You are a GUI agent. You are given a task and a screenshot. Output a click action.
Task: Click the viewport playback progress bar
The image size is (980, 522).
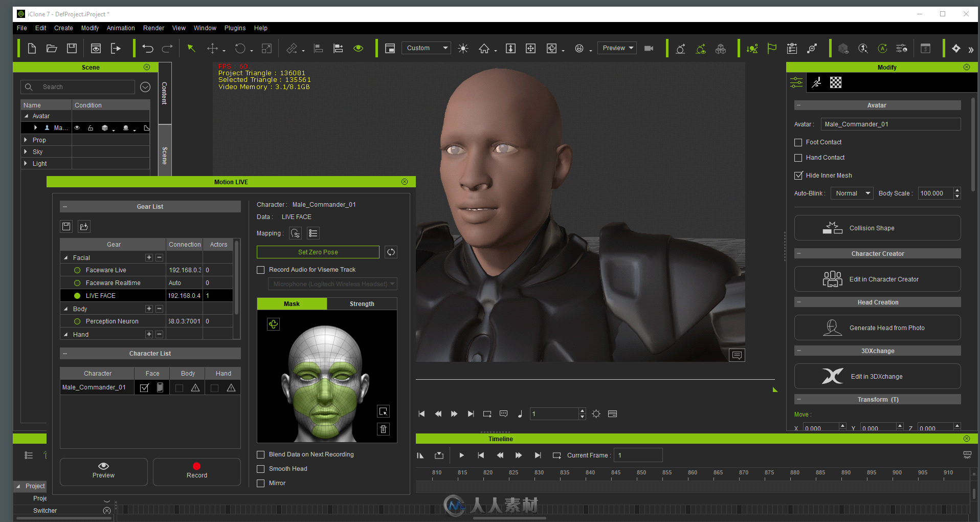[x=595, y=380]
